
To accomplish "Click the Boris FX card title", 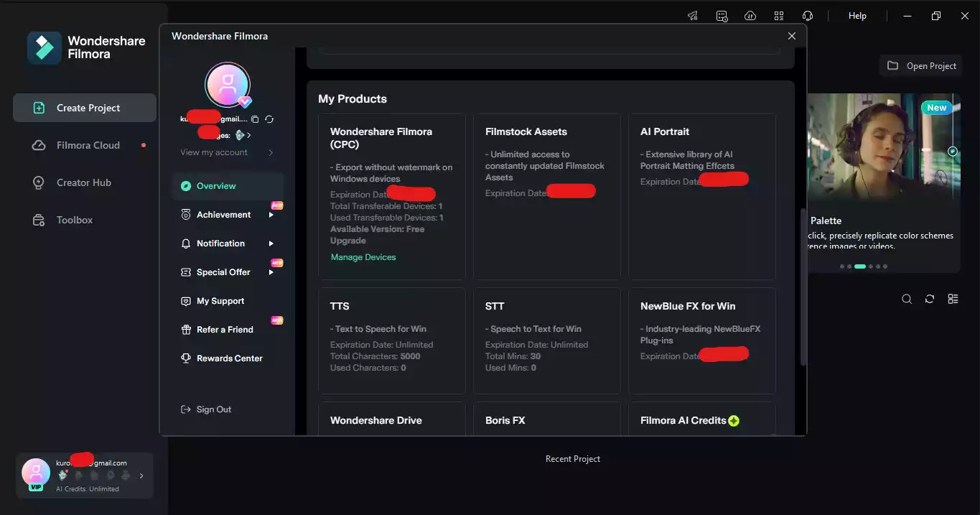I will [x=505, y=420].
